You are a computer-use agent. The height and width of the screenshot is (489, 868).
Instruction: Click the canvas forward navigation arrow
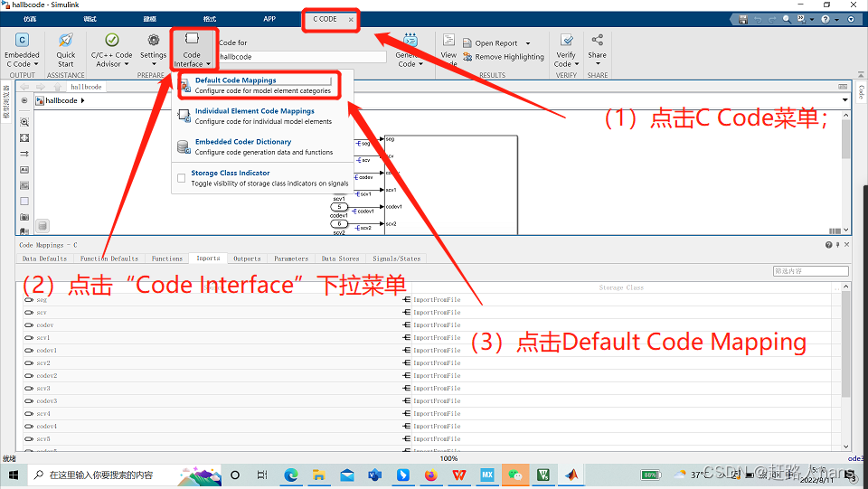pyautogui.click(x=41, y=87)
